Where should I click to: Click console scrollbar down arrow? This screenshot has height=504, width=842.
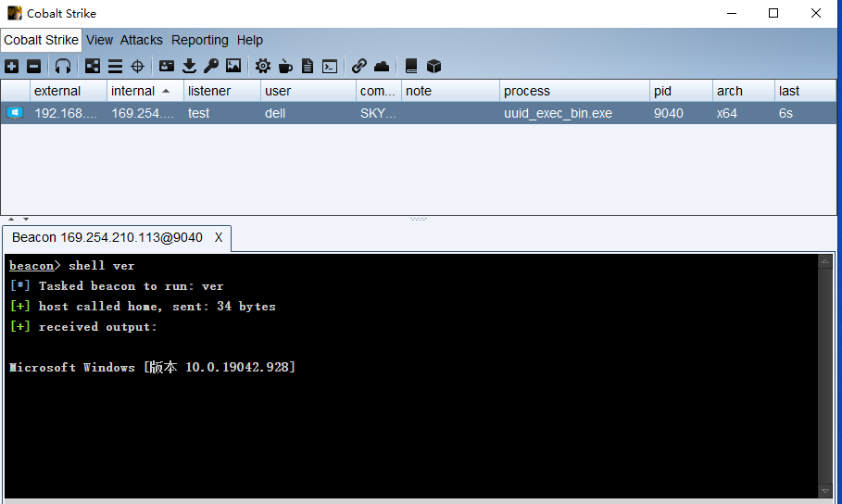[825, 491]
